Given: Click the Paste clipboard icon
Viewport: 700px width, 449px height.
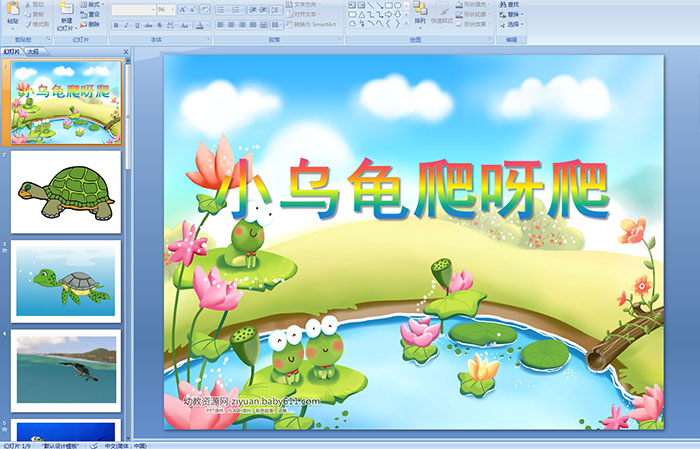Looking at the screenshot, I should click(x=13, y=8).
